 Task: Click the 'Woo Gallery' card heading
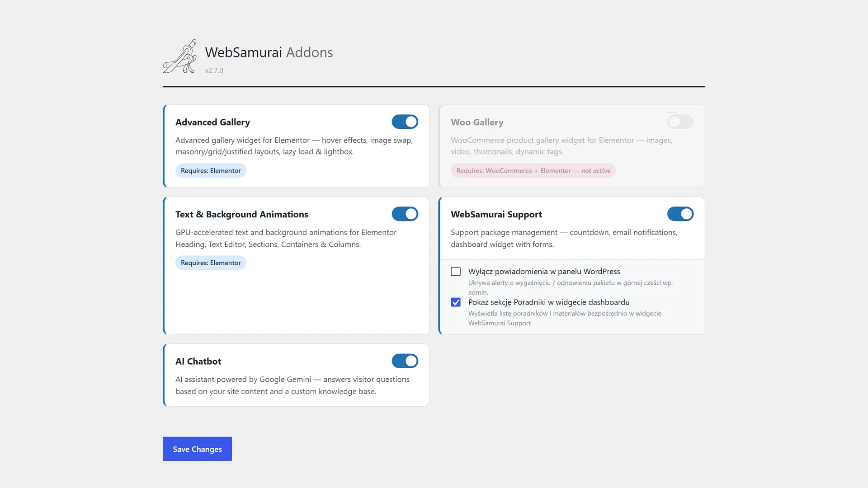pyautogui.click(x=477, y=122)
